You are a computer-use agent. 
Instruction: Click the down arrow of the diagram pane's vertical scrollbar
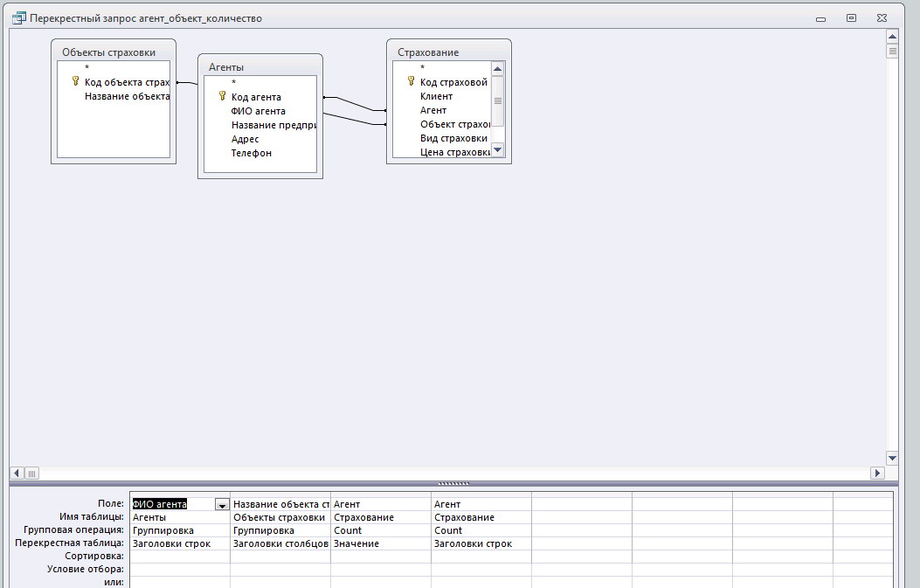(892, 458)
